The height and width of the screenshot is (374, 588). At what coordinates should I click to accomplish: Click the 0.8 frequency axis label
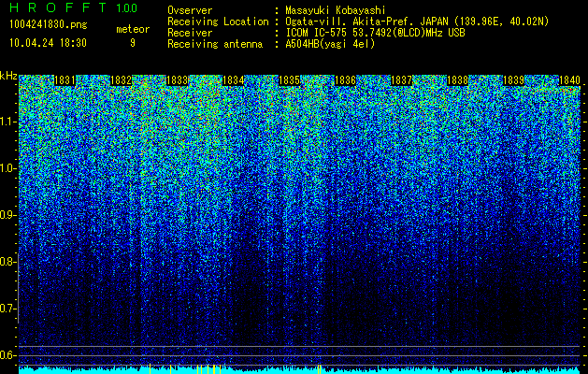pyautogui.click(x=8, y=262)
